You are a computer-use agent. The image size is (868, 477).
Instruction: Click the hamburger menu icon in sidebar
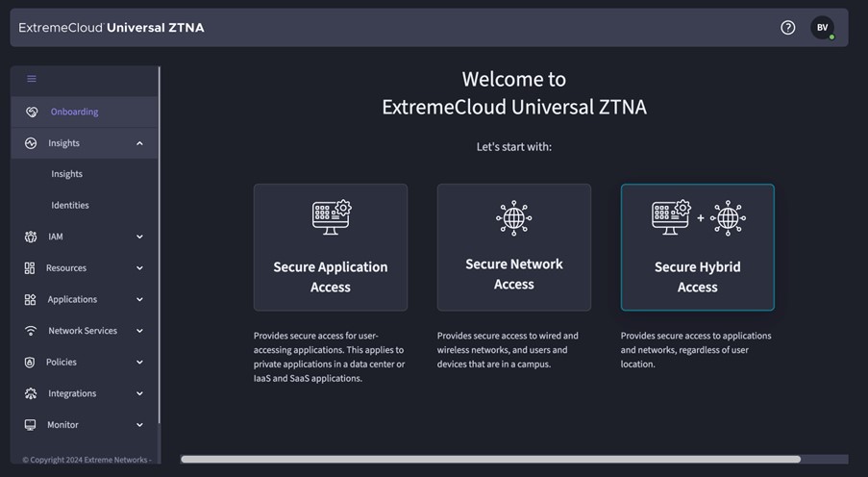(32, 79)
